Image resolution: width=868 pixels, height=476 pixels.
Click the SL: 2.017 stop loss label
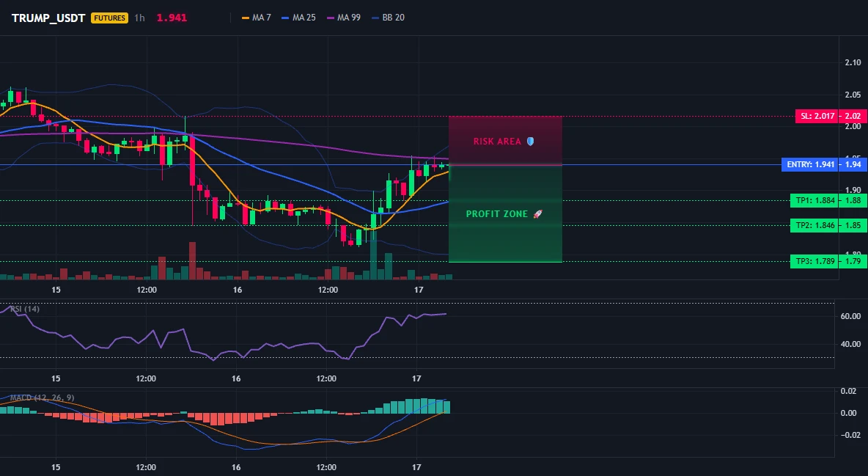tap(817, 117)
